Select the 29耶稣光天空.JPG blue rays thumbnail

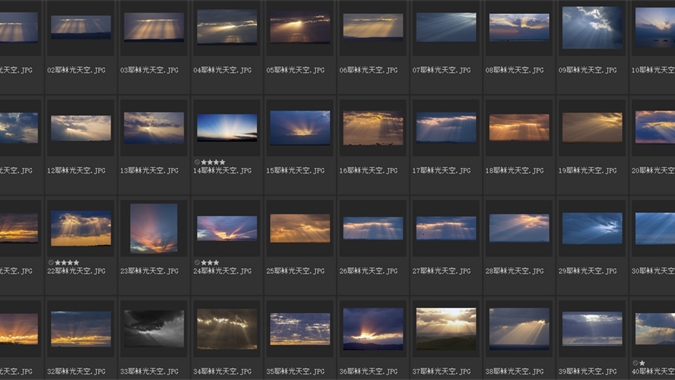592,228
